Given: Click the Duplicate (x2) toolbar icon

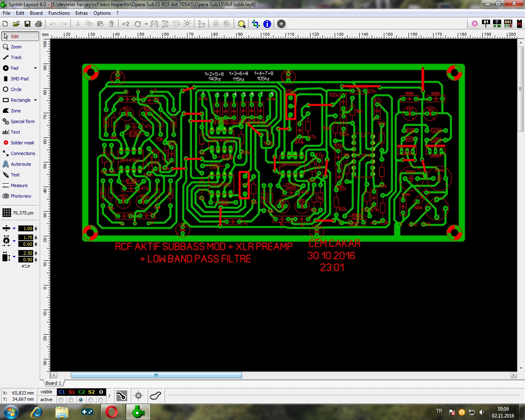Looking at the screenshot, I should (126, 24).
